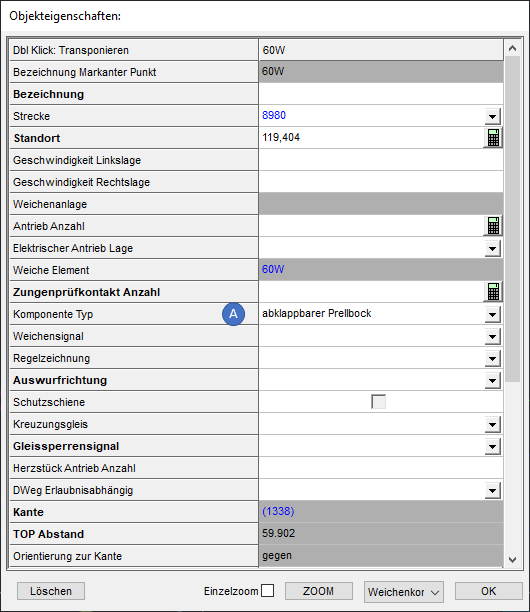Click the Kreuzungsgleis label
The width and height of the screenshot is (530, 612).
[x=50, y=424]
